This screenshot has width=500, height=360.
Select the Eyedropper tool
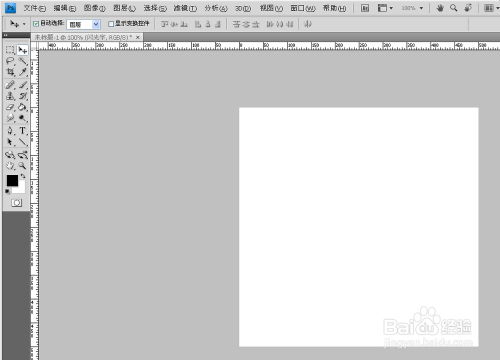(23, 72)
